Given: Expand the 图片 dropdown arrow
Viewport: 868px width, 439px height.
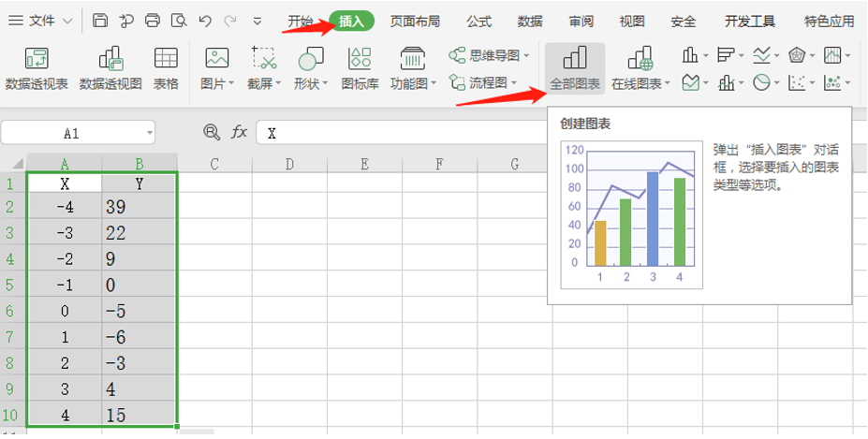Looking at the screenshot, I should tap(231, 84).
